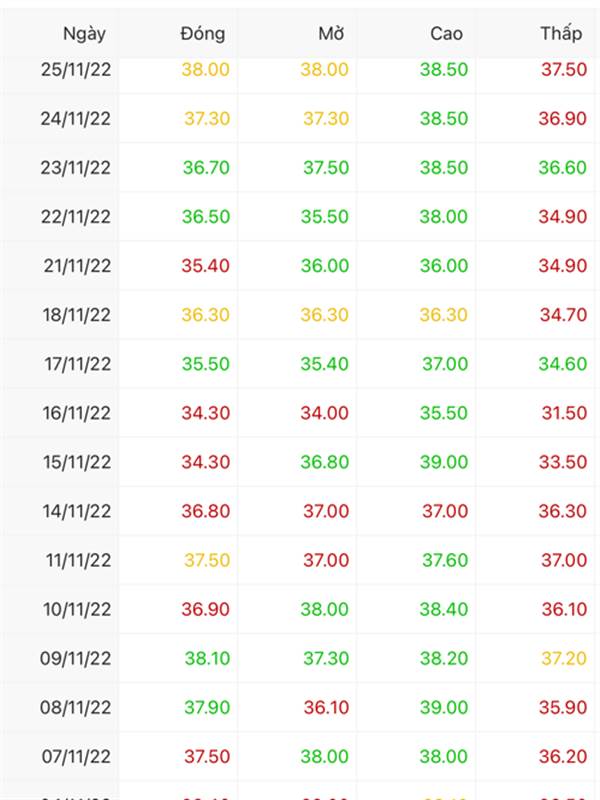The width and height of the screenshot is (600, 800).
Task: Select closing price 37.50 on 11/11/22
Action: (207, 560)
